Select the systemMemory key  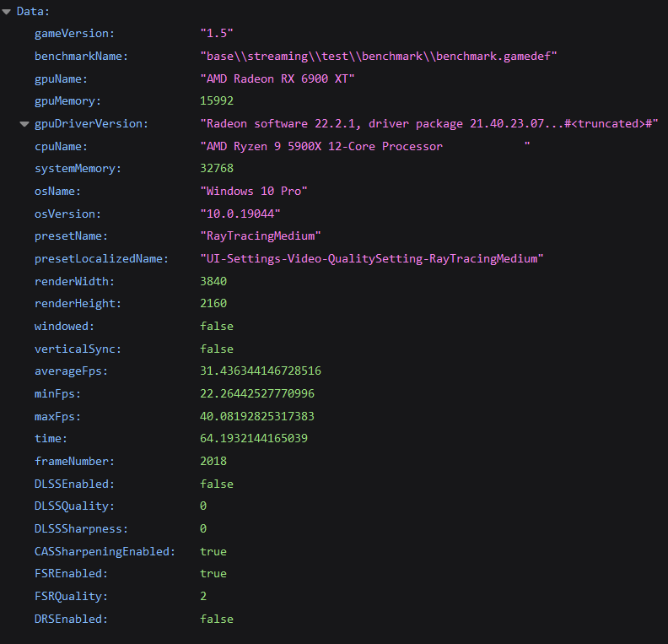coord(78,169)
